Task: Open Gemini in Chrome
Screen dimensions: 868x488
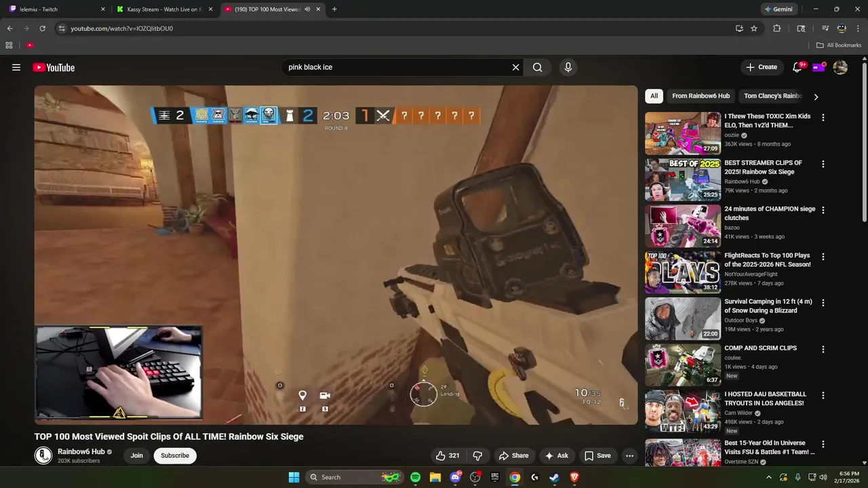Action: [778, 9]
